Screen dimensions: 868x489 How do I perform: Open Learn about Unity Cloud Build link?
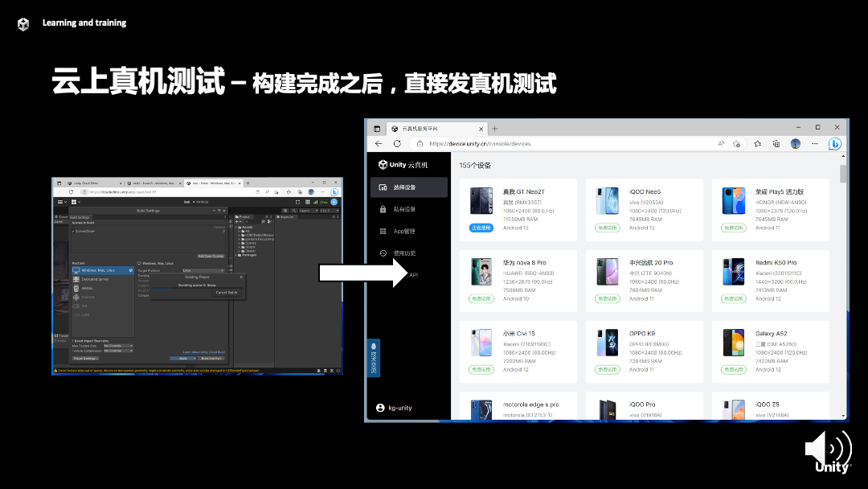(203, 352)
